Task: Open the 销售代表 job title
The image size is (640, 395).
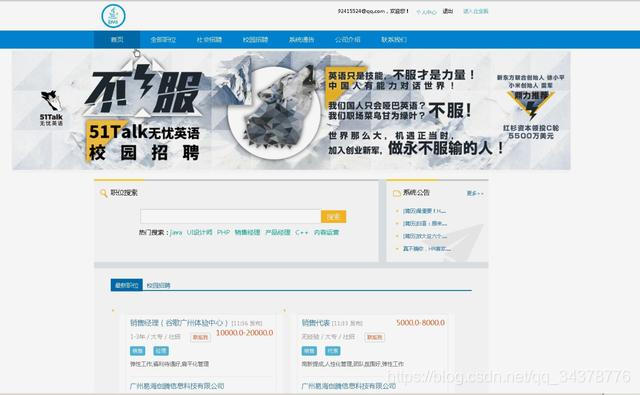Action: click(316, 323)
